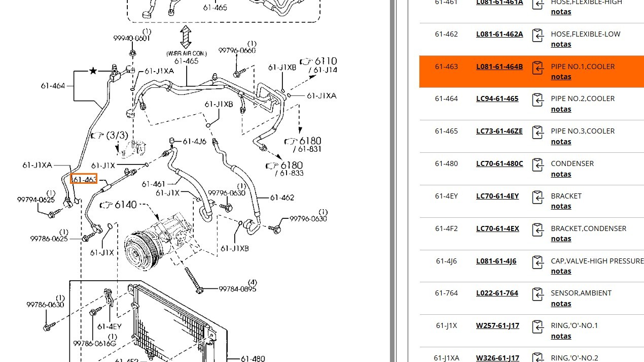Click the icon in the BRACKET,CONDENSER row
This screenshot has width=644, height=362.
coord(538,230)
